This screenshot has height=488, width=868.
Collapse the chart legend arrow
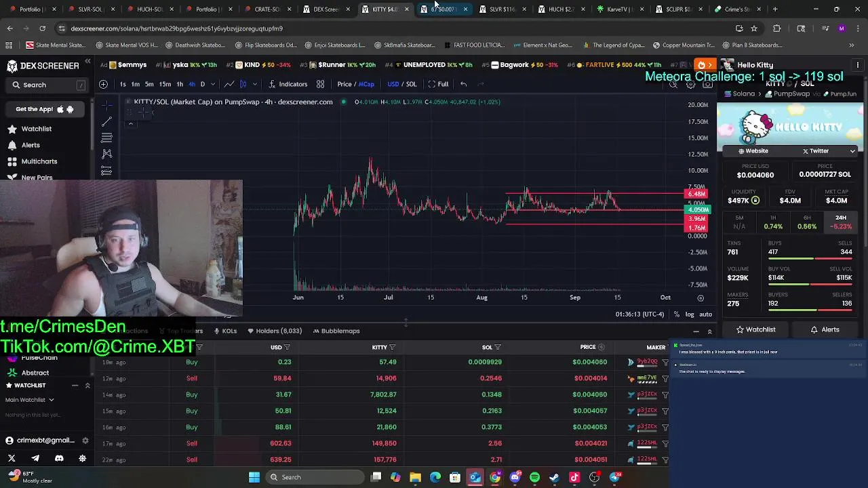pos(131,123)
